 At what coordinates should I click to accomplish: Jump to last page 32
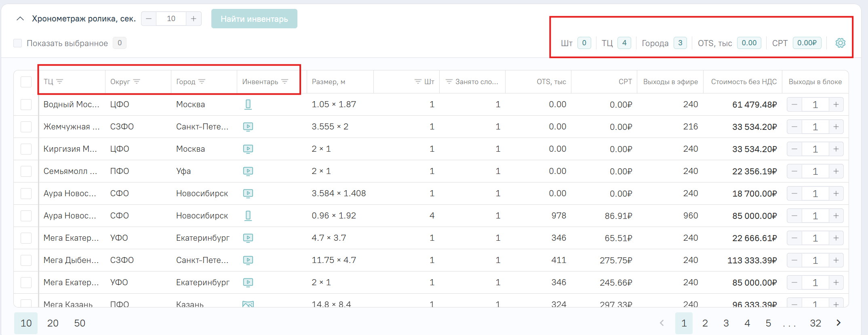(815, 323)
